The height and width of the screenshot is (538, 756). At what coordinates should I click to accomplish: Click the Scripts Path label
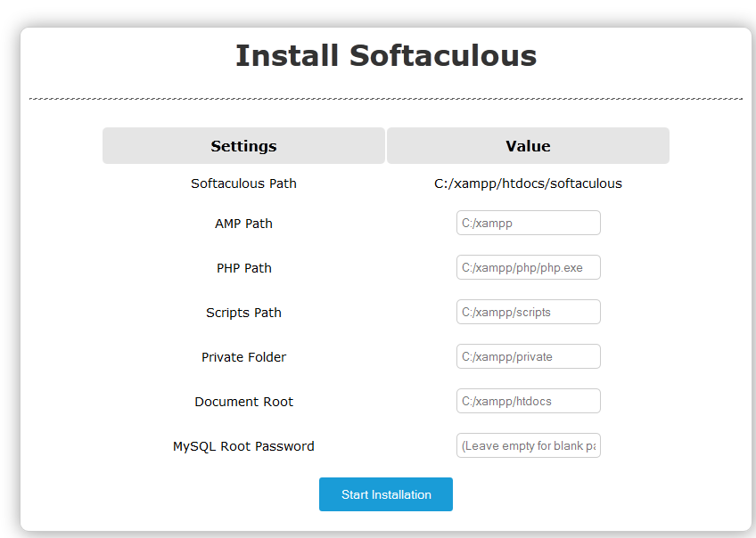point(243,313)
